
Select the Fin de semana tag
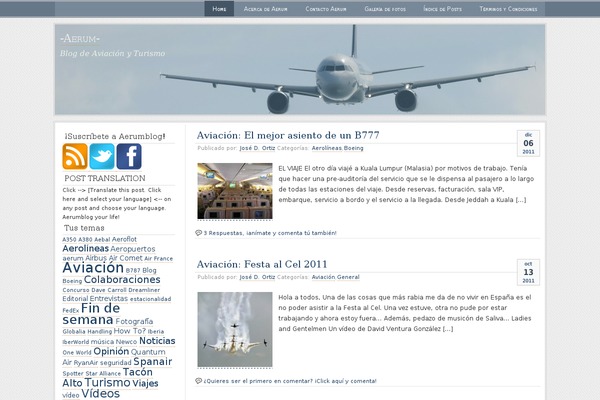pos(91,314)
